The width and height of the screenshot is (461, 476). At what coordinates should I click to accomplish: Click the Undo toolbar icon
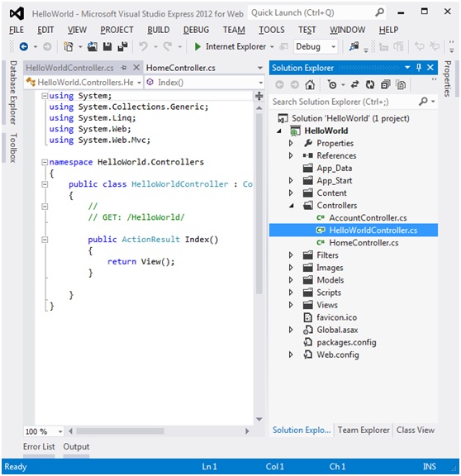click(143, 47)
